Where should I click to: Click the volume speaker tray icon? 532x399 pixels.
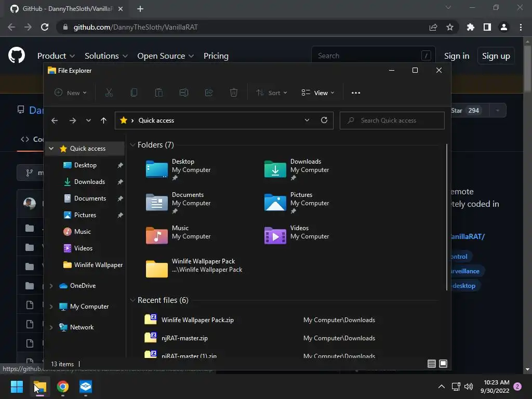469,387
